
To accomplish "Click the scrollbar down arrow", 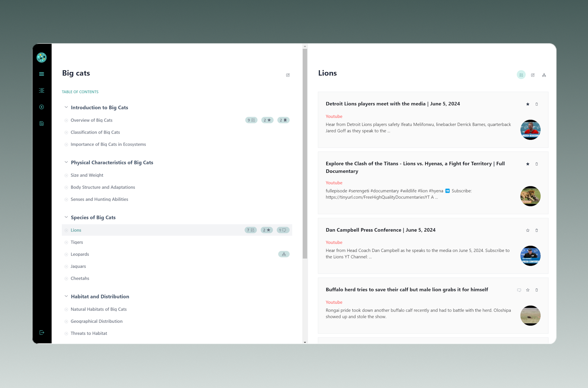I will point(305,342).
